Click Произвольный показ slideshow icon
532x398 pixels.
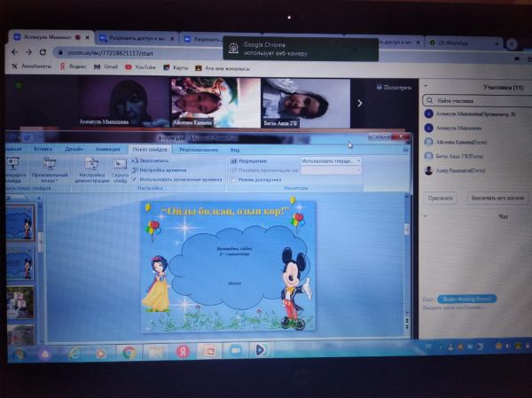point(49,167)
